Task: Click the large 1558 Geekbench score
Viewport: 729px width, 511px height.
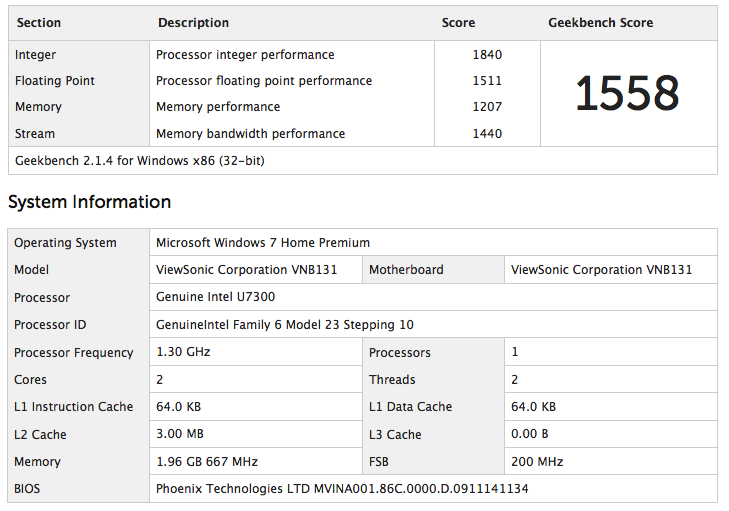Action: 627,94
